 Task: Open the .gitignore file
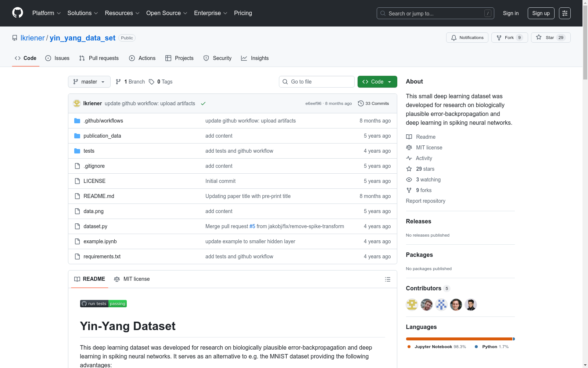coord(94,166)
